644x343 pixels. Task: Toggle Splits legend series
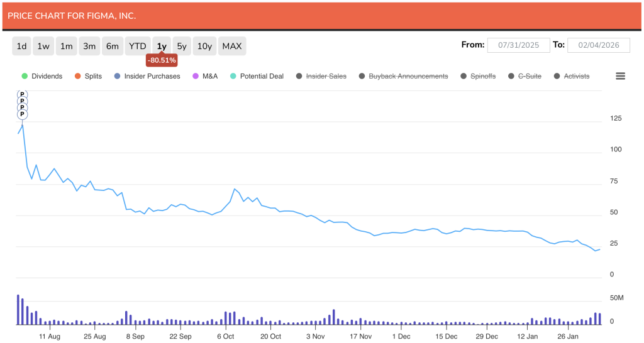click(x=88, y=76)
